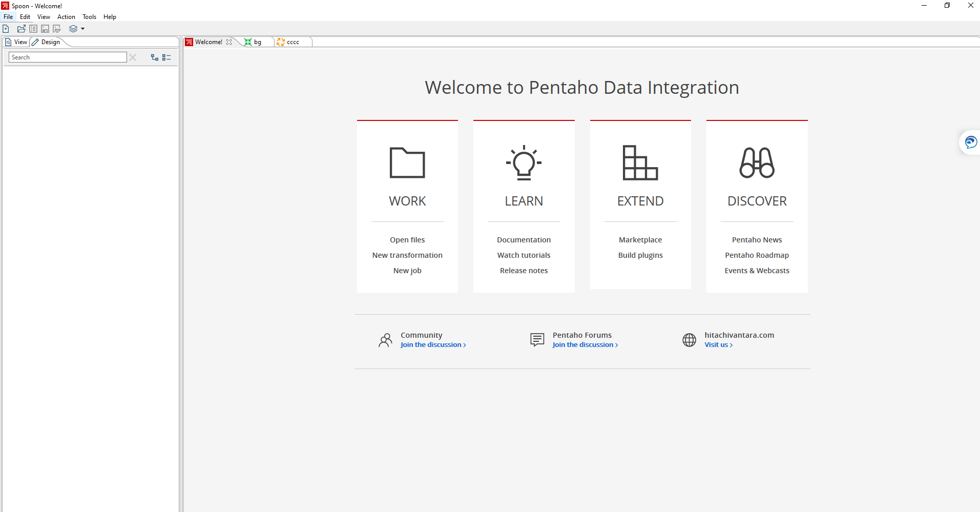Screen dimensions: 980x512
Task: Click the Save file toolbar icon
Action: (x=45, y=29)
